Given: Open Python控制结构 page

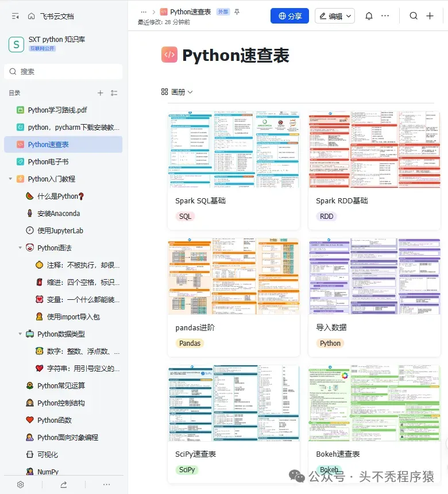Looking at the screenshot, I should [x=61, y=403].
